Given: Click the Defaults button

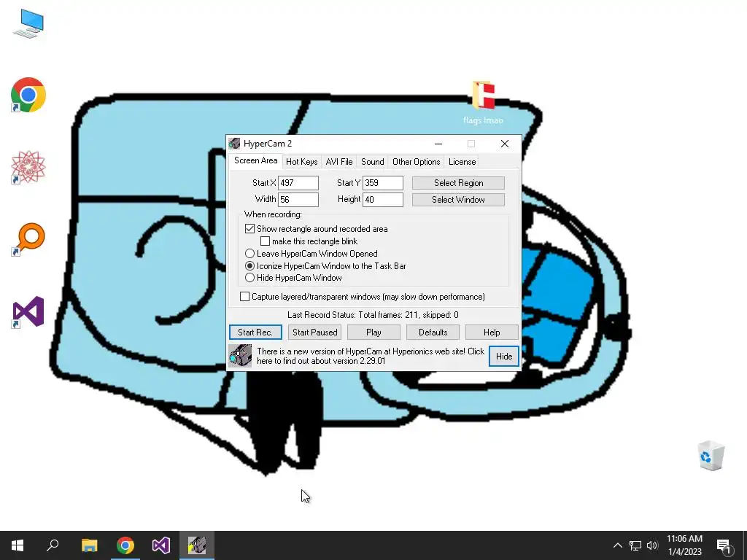Looking at the screenshot, I should [x=433, y=332].
